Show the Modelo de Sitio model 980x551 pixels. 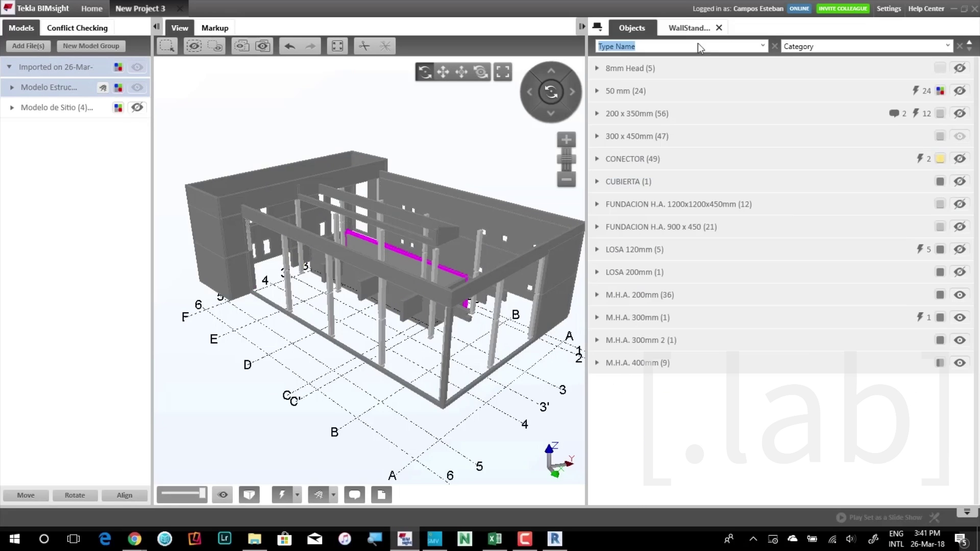(137, 108)
